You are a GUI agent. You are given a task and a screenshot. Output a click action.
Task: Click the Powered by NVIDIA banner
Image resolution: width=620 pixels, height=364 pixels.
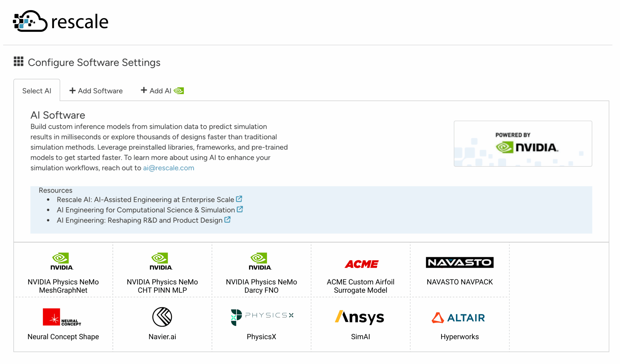[x=523, y=144]
